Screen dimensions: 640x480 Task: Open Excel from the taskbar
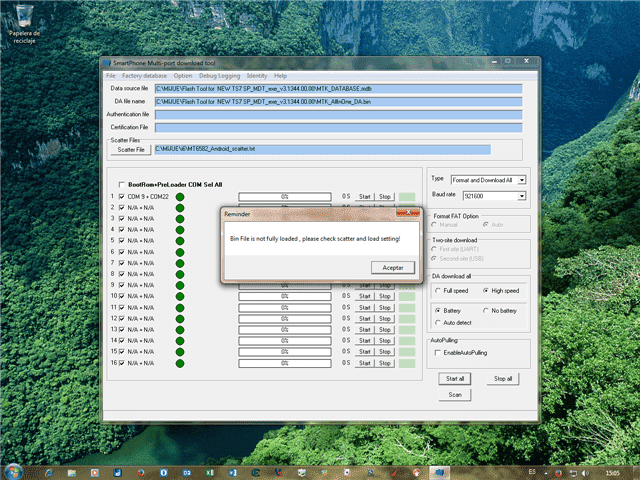pos(210,473)
